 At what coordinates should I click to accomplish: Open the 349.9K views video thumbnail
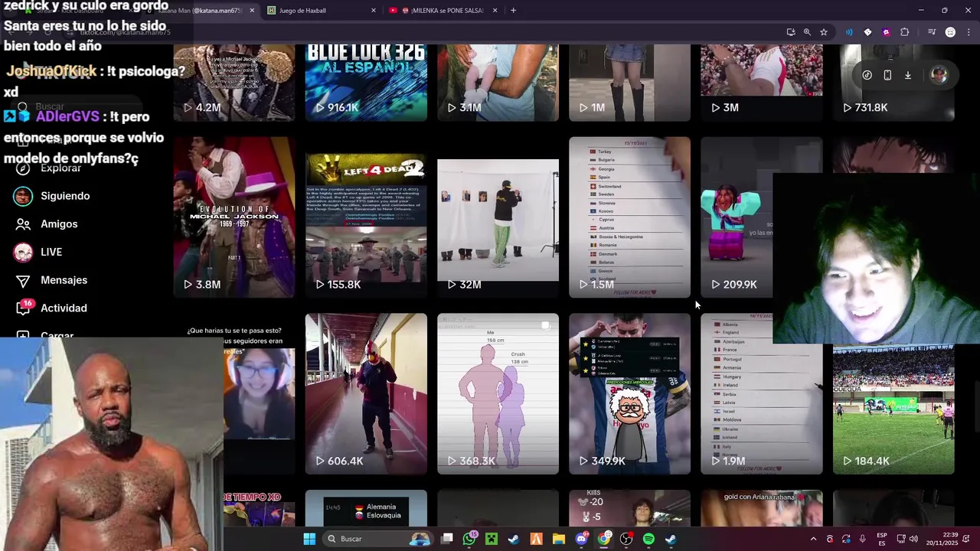pos(629,394)
